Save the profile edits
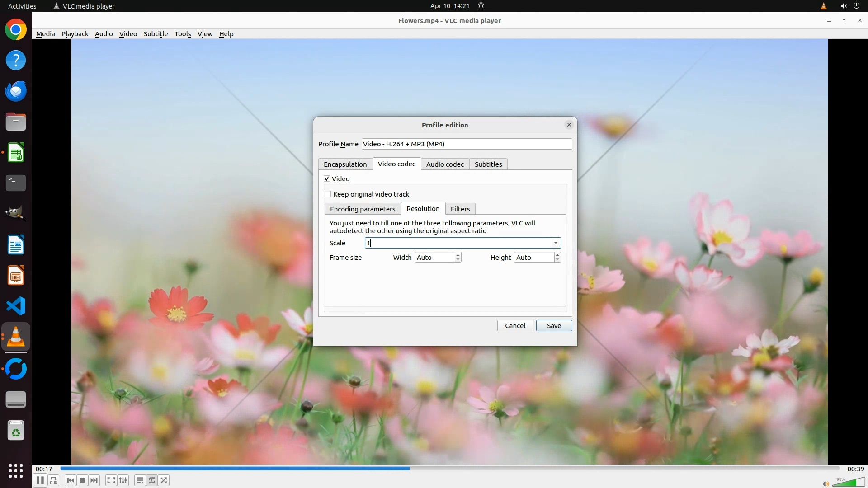This screenshot has width=868, height=488. tap(554, 326)
